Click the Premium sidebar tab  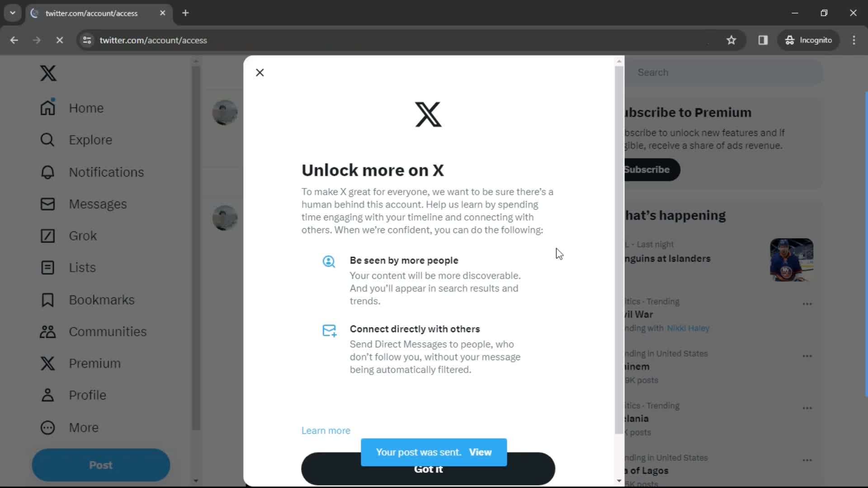pyautogui.click(x=95, y=363)
